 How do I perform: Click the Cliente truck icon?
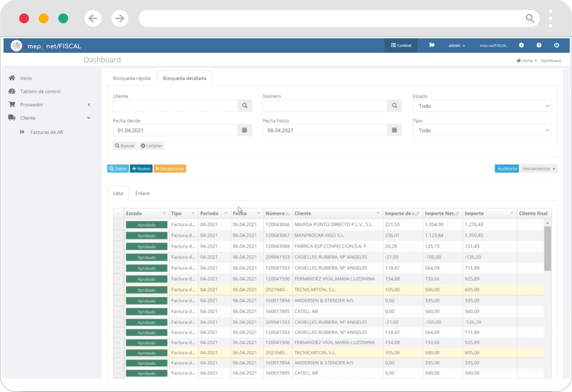(x=12, y=118)
